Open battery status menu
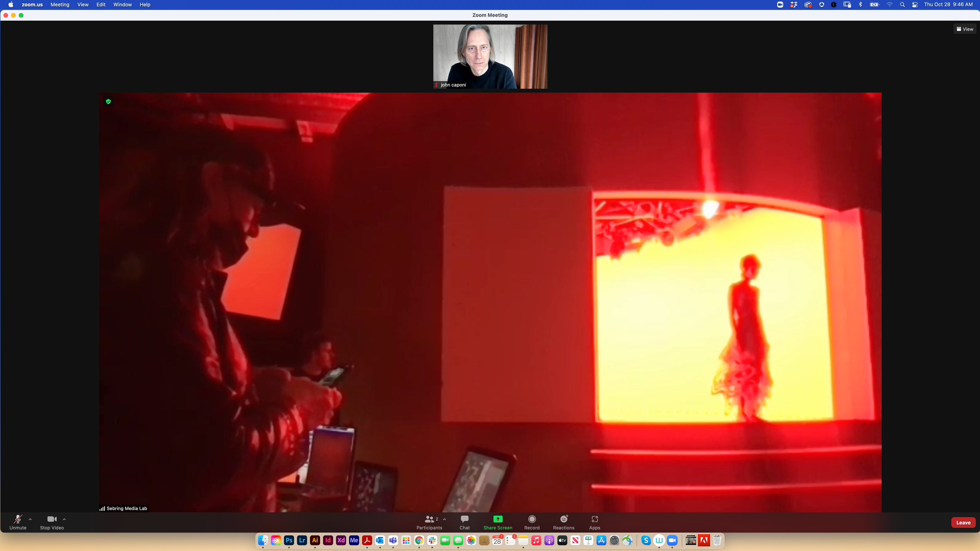Image resolution: width=980 pixels, height=551 pixels. click(874, 5)
